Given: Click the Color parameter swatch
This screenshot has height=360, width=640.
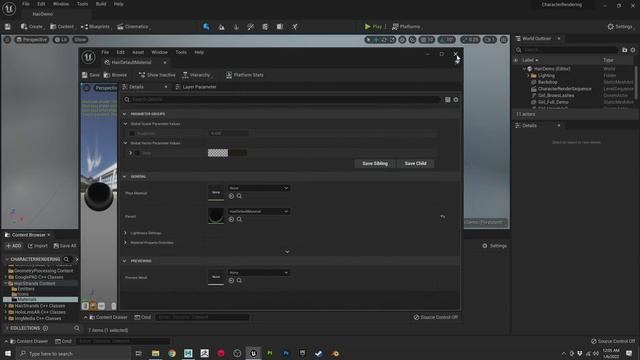Looking at the screenshot, I should point(227,153).
